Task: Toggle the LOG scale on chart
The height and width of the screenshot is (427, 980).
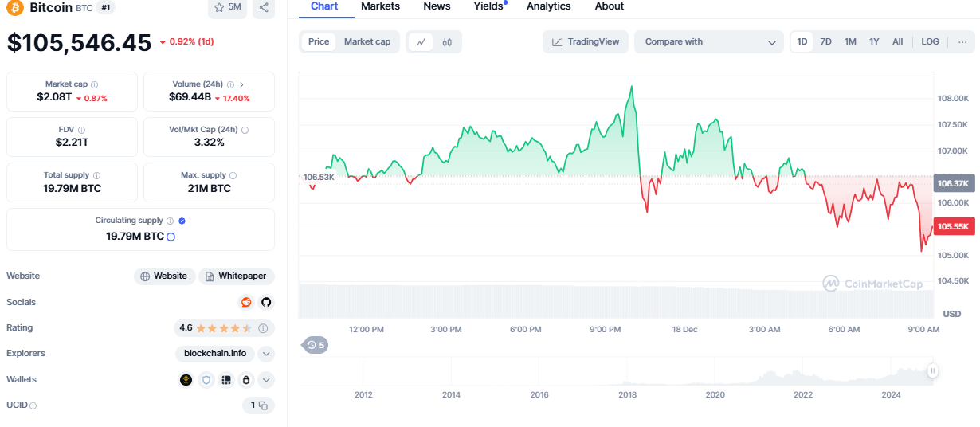Action: coord(930,42)
